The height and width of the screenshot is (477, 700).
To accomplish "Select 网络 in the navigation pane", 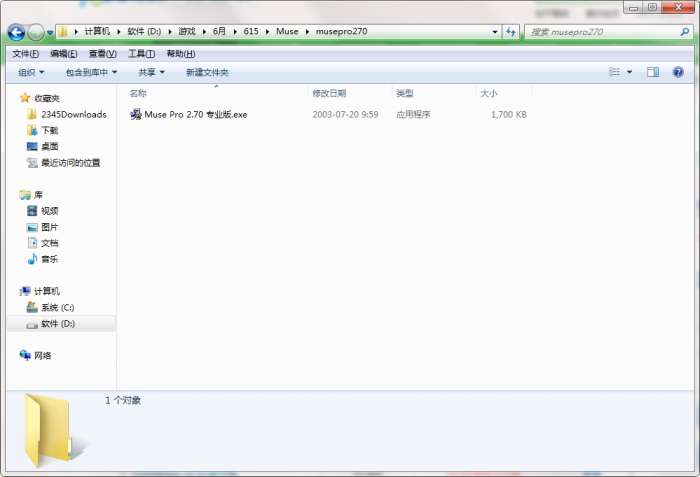I will click(x=43, y=356).
